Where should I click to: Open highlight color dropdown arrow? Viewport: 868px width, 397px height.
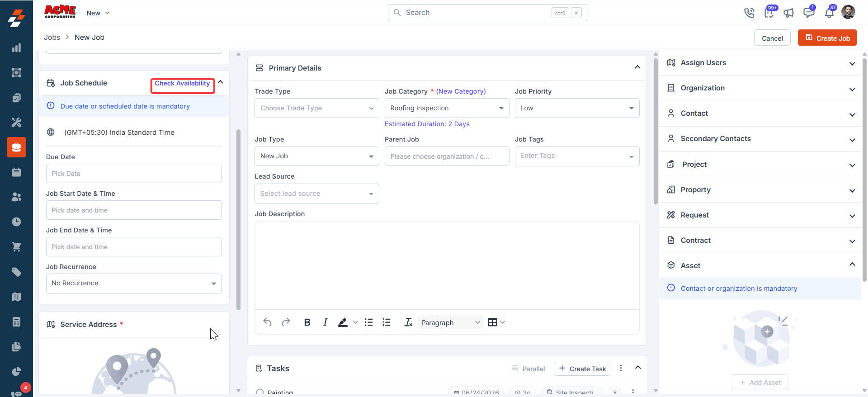[x=355, y=322]
